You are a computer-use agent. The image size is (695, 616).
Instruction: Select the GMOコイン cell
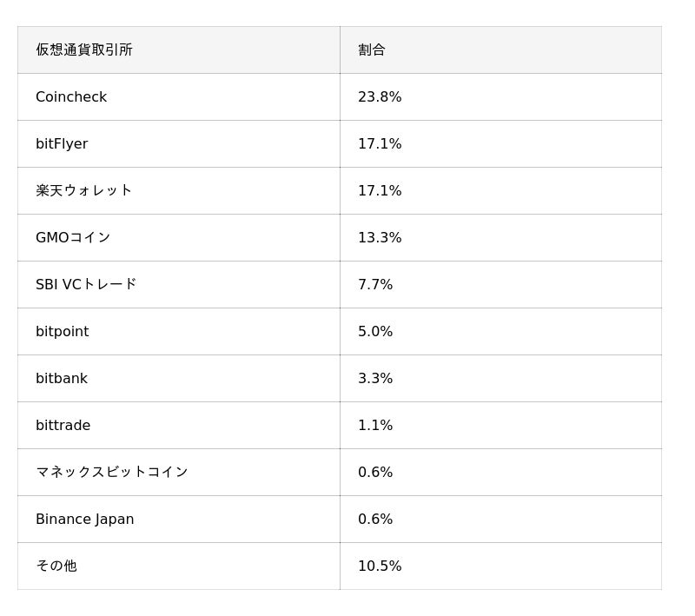[x=73, y=237]
